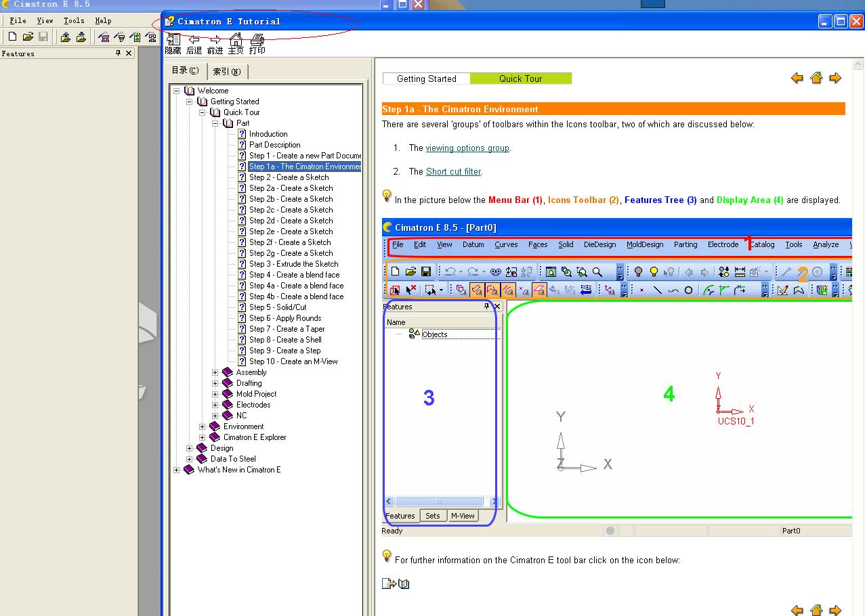Click the book icon next to Welcome
Viewport: 865px width, 616px height.
(x=190, y=91)
